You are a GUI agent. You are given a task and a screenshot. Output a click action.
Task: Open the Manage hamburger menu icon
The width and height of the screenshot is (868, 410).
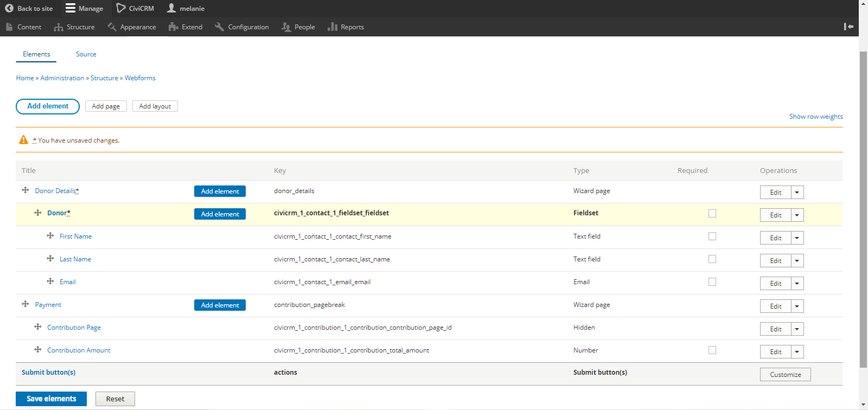[x=71, y=8]
